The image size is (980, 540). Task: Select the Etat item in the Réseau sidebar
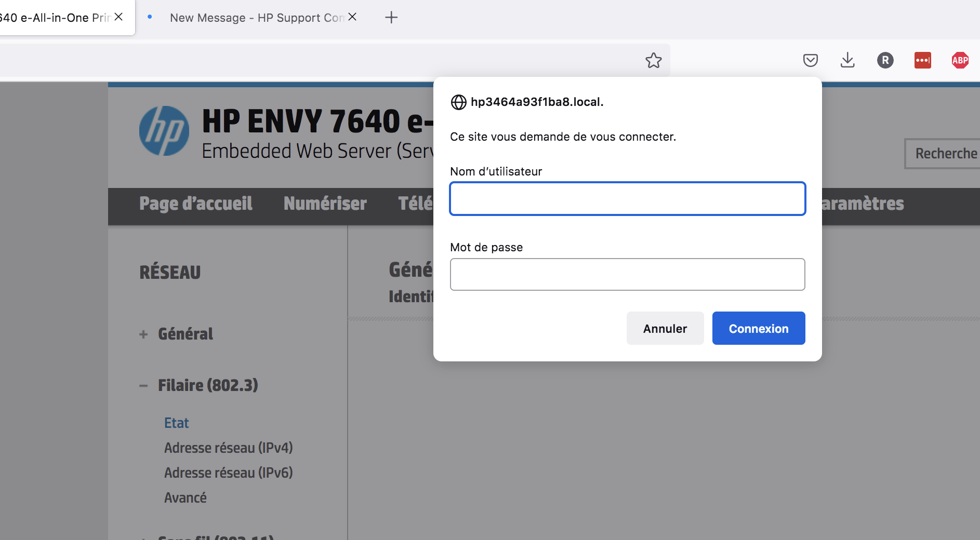176,423
